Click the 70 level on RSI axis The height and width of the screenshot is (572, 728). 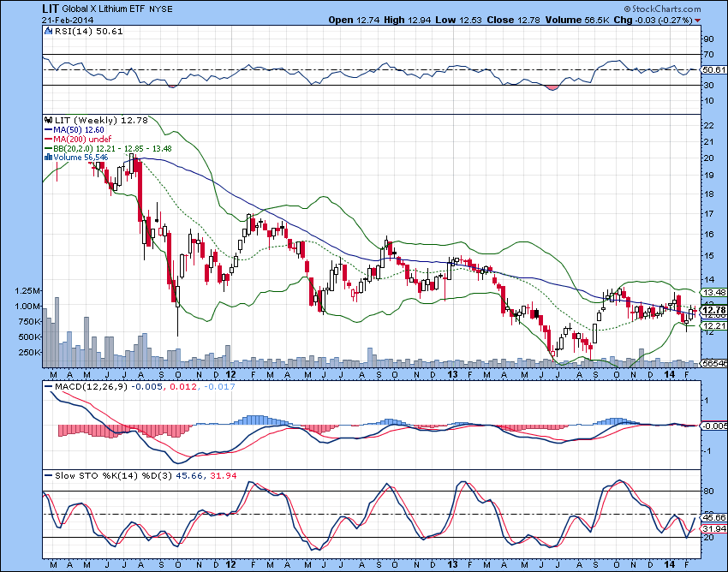[709, 55]
